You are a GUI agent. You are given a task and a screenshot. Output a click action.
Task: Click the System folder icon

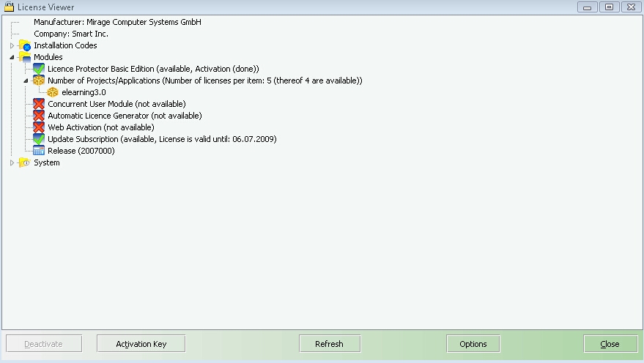(25, 162)
